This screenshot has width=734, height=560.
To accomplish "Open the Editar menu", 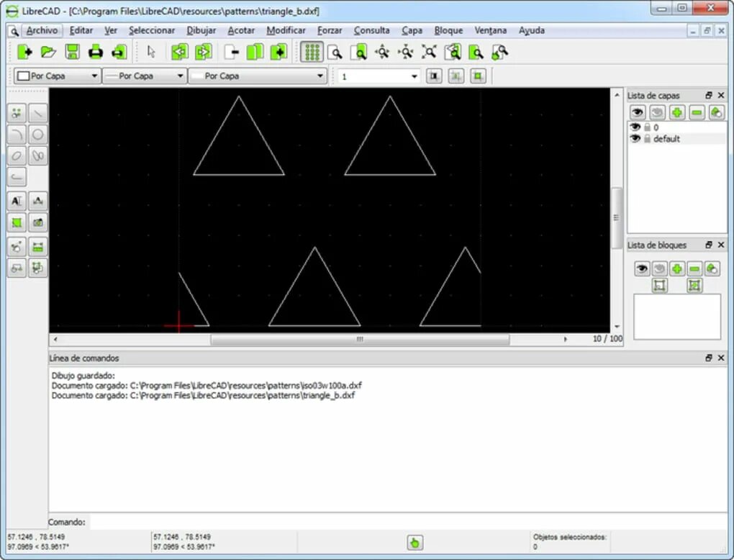I will (81, 30).
